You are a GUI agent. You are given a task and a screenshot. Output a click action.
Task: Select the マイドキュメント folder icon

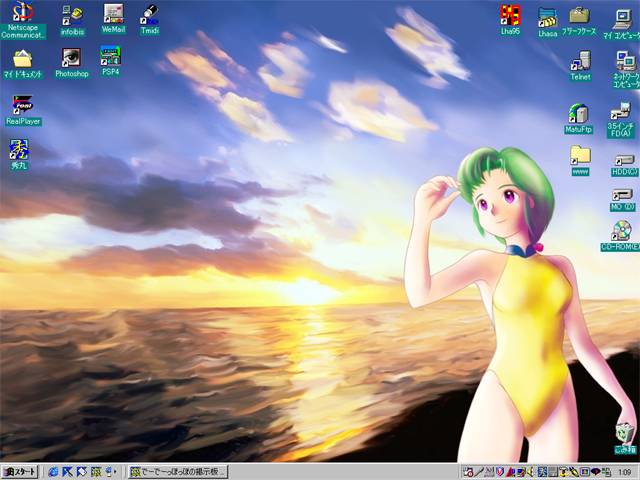pyautogui.click(x=23, y=59)
